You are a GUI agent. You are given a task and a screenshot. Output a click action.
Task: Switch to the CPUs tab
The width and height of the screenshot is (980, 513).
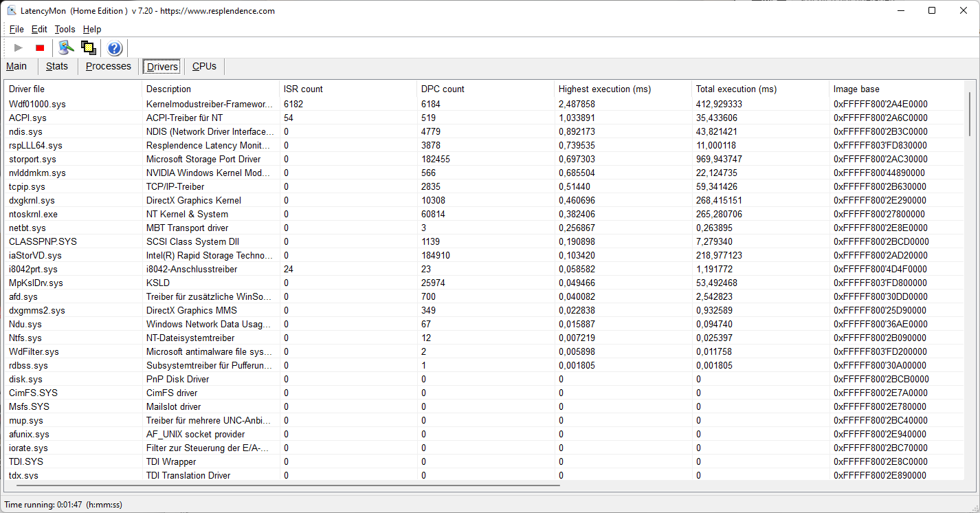click(x=204, y=66)
